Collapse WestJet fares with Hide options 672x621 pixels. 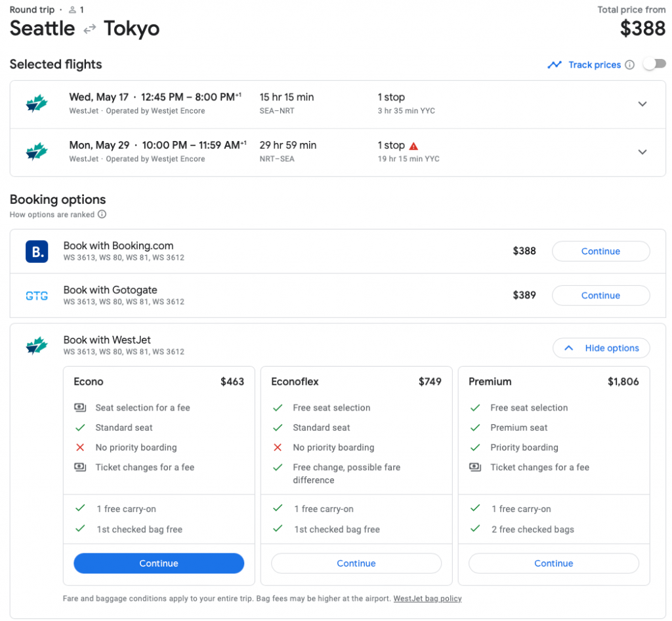click(x=601, y=348)
